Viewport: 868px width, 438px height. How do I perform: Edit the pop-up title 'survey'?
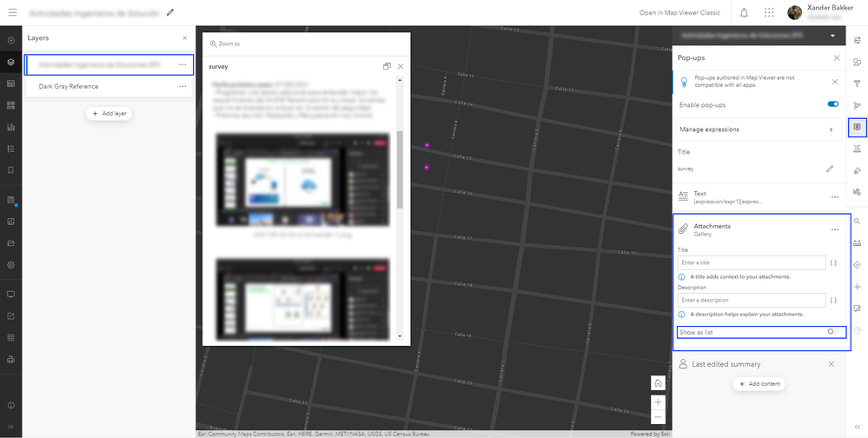click(x=829, y=169)
